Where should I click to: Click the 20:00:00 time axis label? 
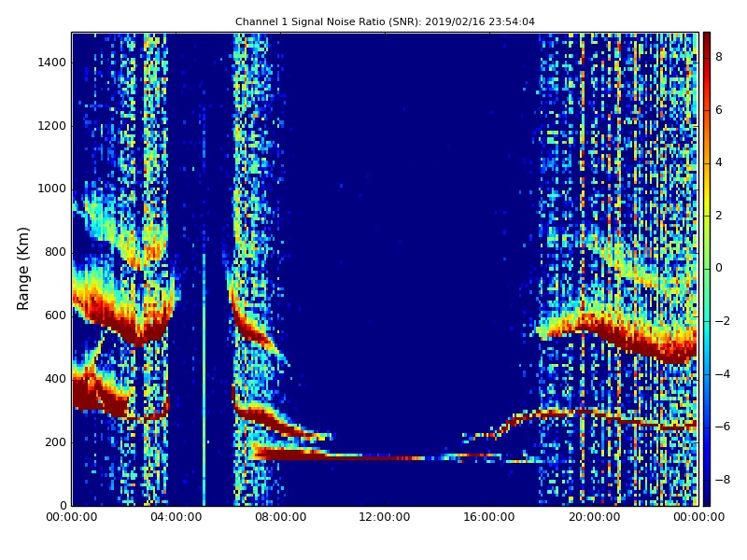tap(594, 517)
